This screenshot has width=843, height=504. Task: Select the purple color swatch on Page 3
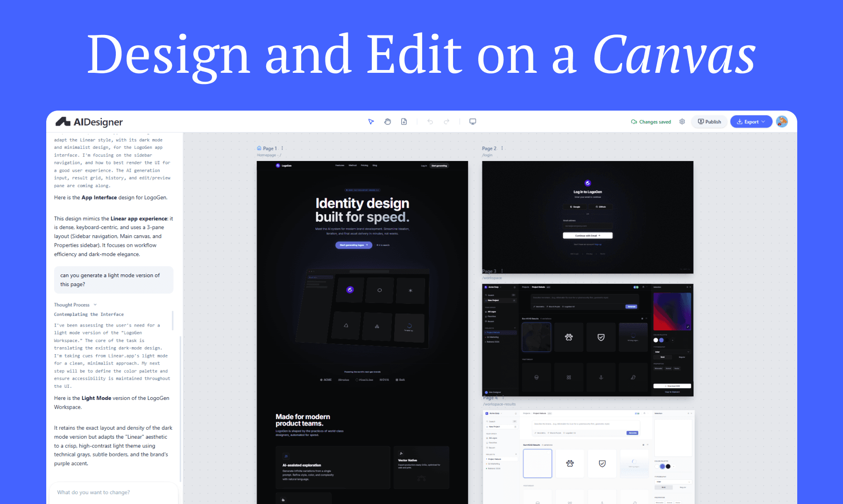[x=661, y=340]
